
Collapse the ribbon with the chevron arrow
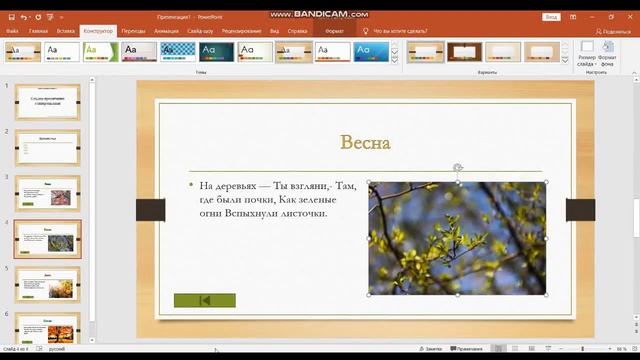634,73
